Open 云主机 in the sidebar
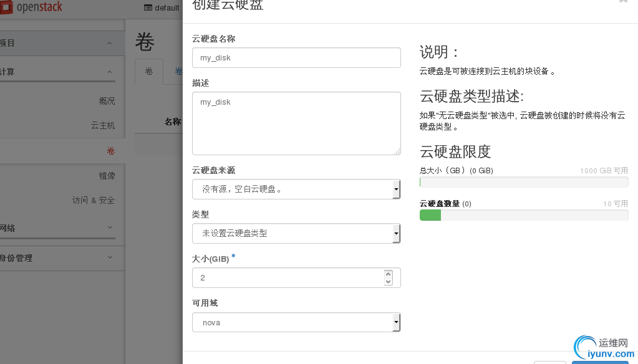The height and width of the screenshot is (364, 638). 103,125
